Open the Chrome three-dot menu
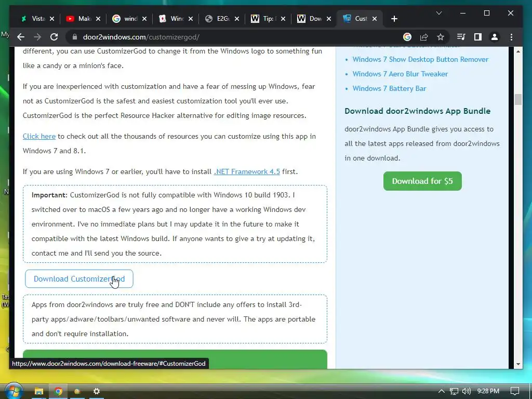The height and width of the screenshot is (399, 532). coord(511,37)
